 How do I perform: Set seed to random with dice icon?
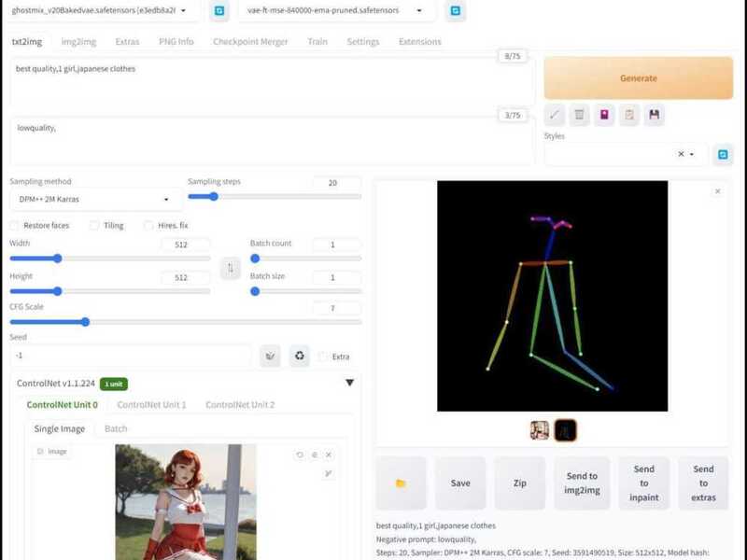click(x=271, y=356)
